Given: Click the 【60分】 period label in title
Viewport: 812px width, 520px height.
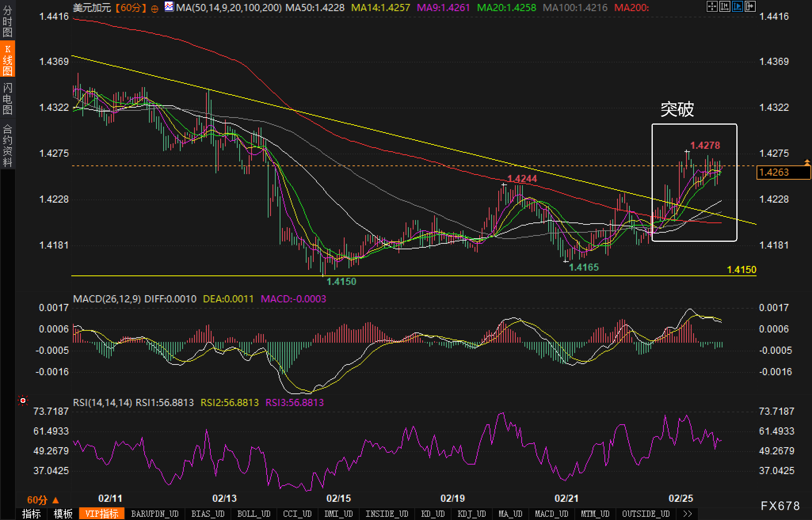Looking at the screenshot, I should (131, 8).
